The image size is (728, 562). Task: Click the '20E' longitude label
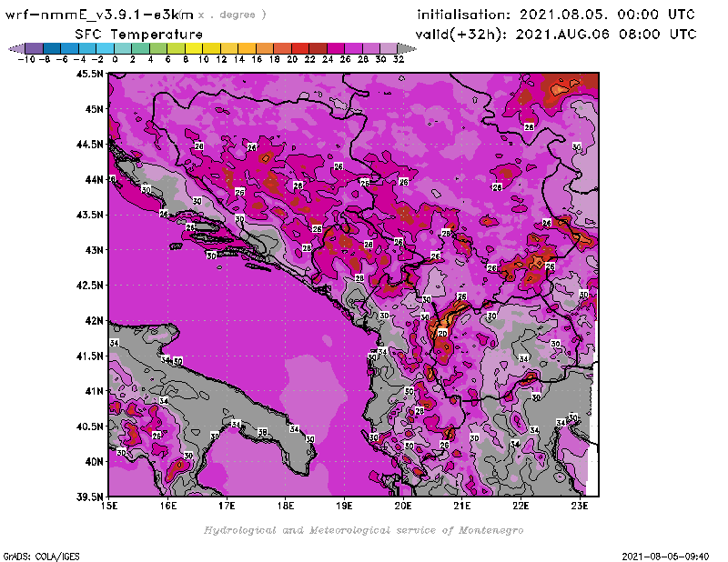(x=403, y=506)
